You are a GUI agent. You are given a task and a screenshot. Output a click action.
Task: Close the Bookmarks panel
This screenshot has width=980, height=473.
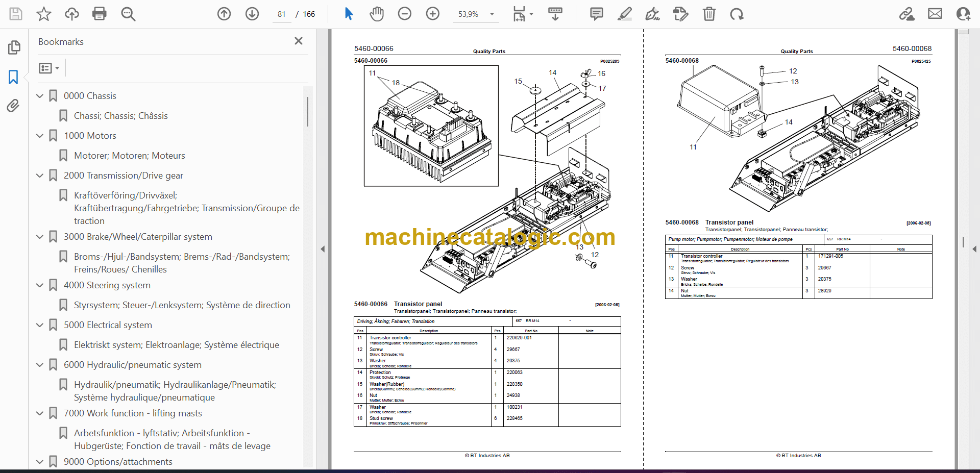(x=299, y=41)
